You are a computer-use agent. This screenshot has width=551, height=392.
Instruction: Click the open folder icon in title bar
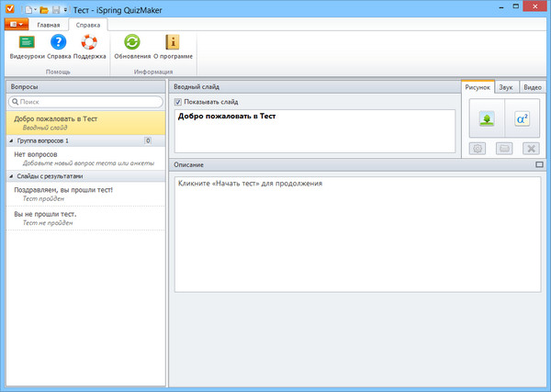click(x=43, y=8)
